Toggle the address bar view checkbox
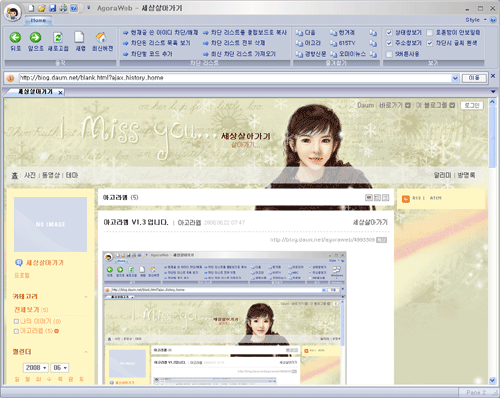This screenshot has height=398, width=500. 389,43
